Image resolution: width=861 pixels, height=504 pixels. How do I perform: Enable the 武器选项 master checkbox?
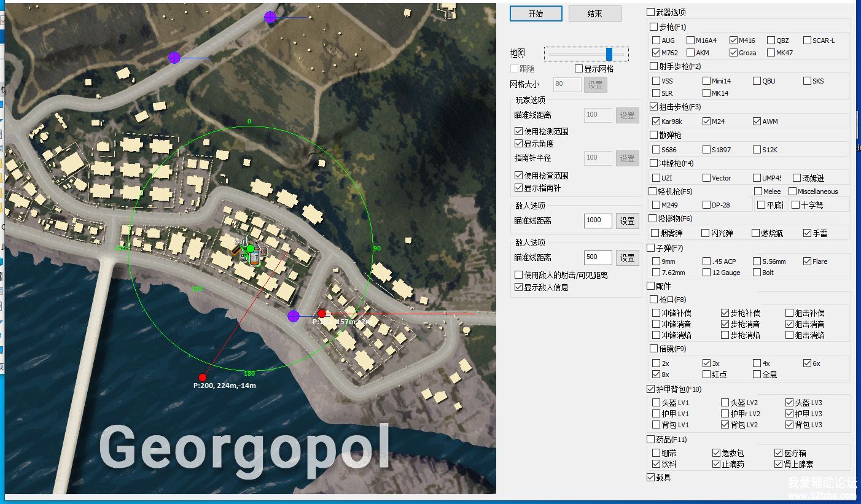tap(651, 12)
